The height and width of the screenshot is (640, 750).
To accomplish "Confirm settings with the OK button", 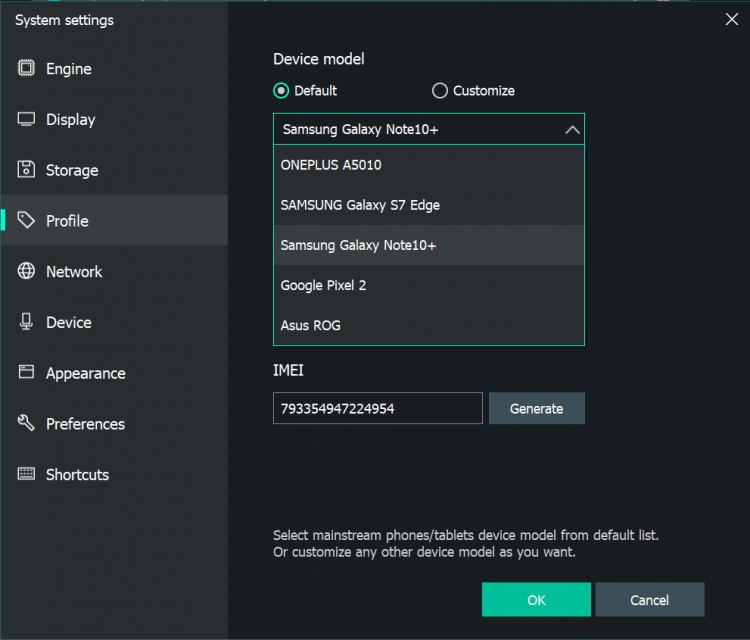I will (536, 600).
